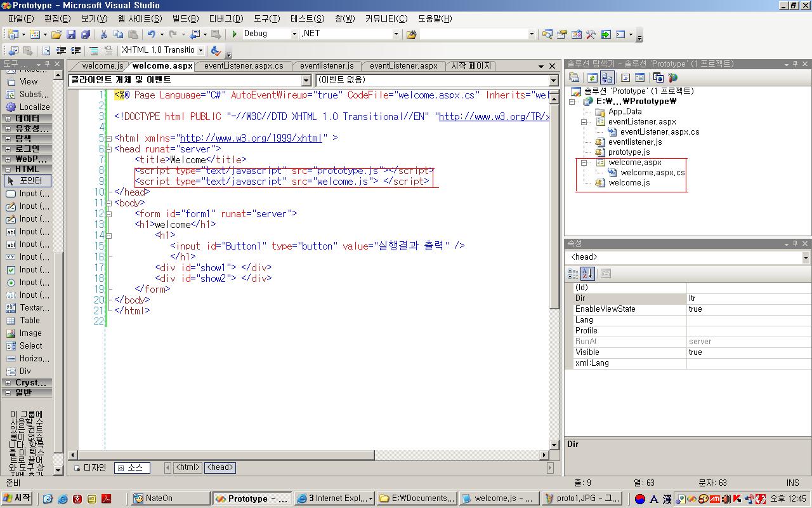Viewport: 812px width, 508px height.
Task: Select prototype.js in Solution Explorer
Action: tap(629, 152)
